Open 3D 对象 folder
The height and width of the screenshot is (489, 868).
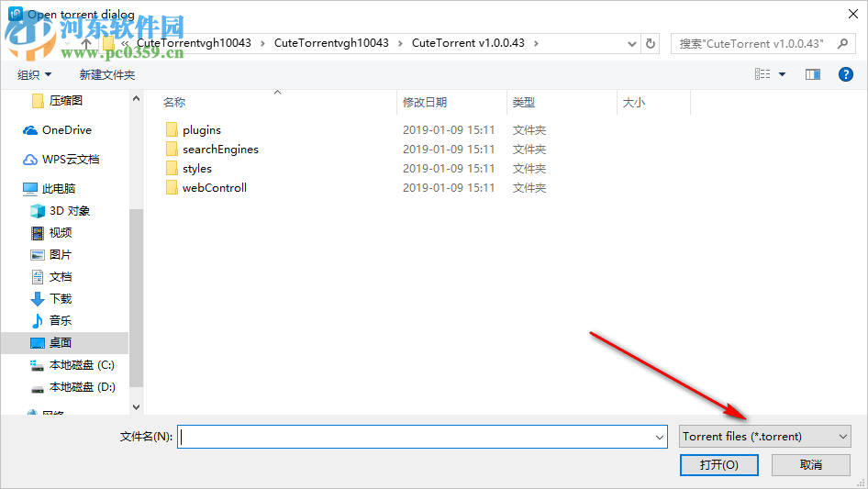[70, 211]
